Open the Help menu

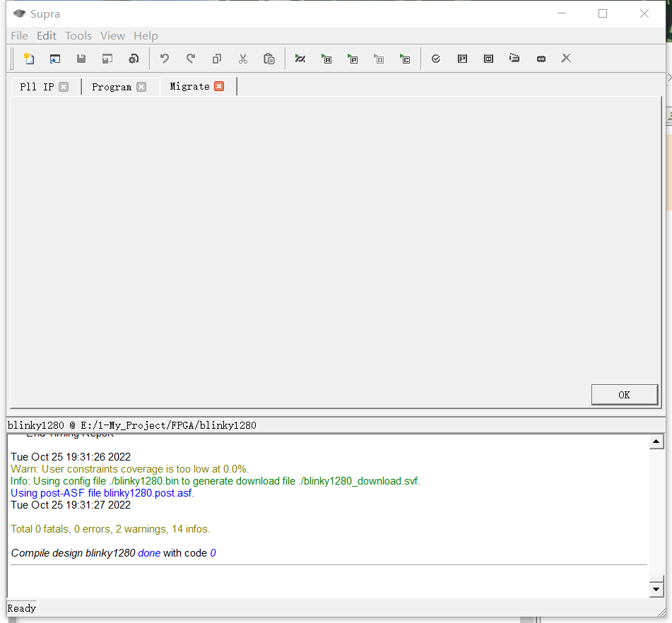point(146,35)
